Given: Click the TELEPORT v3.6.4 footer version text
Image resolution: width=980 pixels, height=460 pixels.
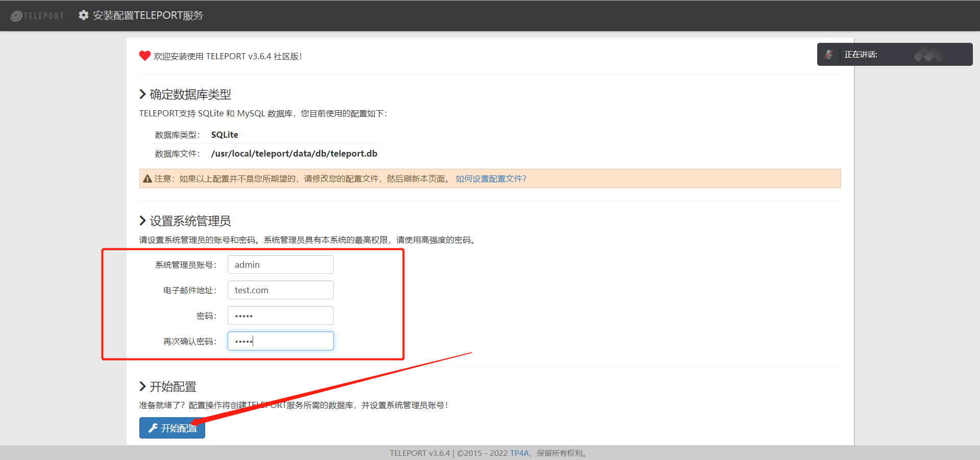Looking at the screenshot, I should tap(420, 453).
